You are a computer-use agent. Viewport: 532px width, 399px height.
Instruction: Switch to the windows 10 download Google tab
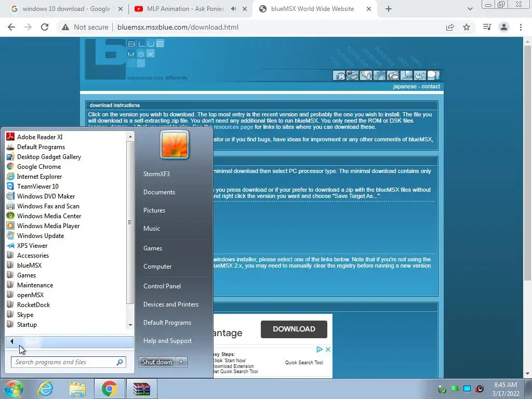[x=66, y=9]
